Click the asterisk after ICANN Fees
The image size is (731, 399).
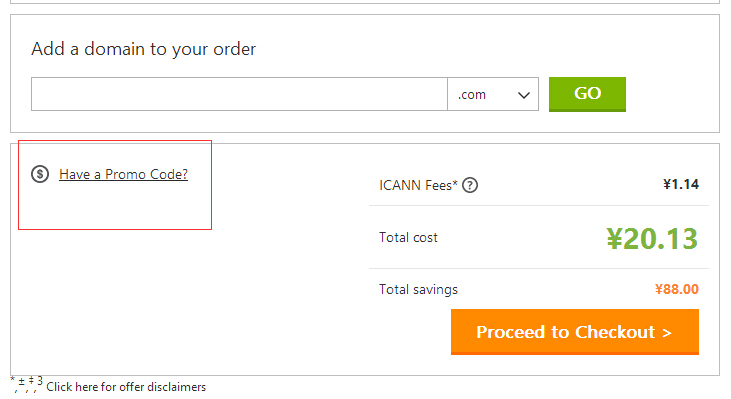pyautogui.click(x=455, y=182)
